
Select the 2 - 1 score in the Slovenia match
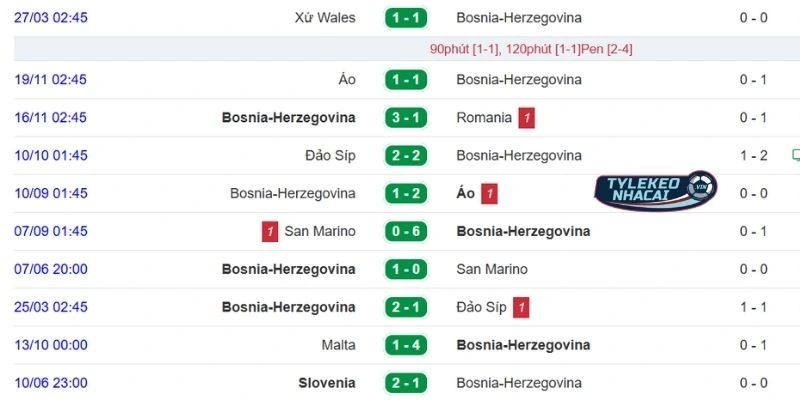pos(405,383)
